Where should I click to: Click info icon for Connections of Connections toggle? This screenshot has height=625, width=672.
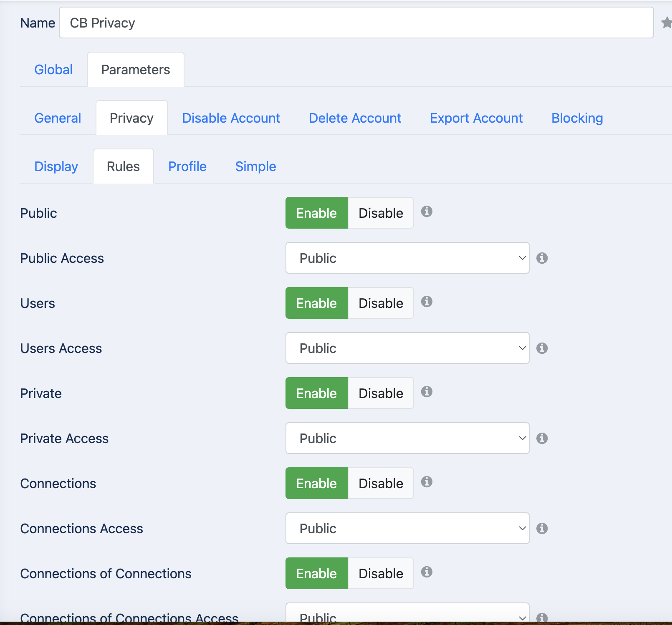[x=427, y=572]
